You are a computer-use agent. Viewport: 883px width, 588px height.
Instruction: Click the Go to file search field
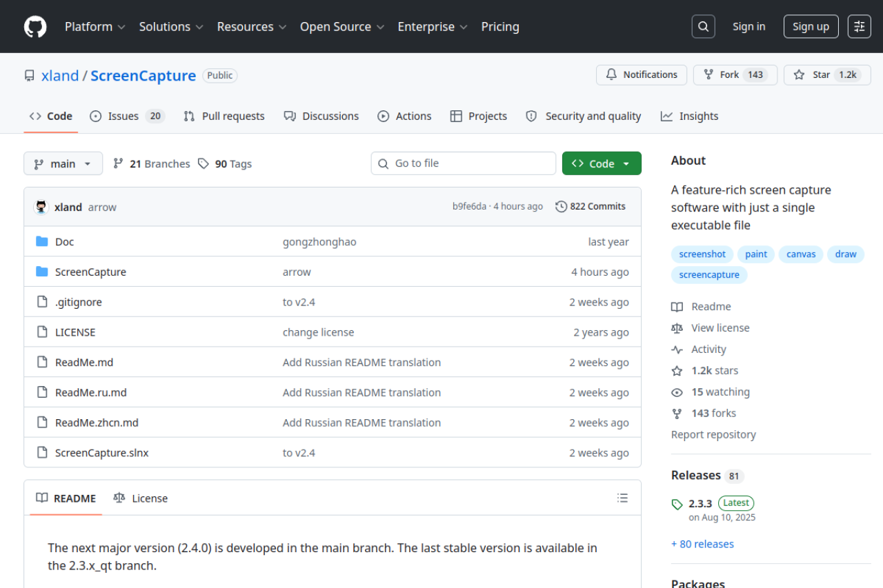[x=464, y=163]
